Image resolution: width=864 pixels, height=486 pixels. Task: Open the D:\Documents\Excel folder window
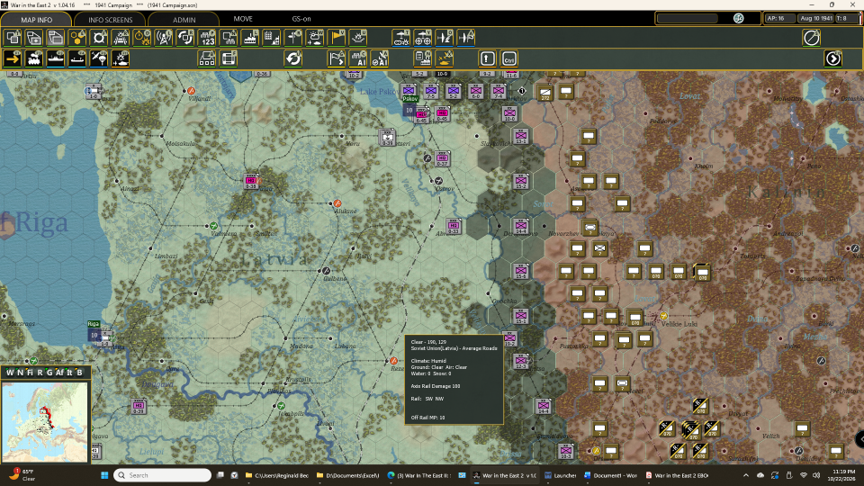(348, 475)
